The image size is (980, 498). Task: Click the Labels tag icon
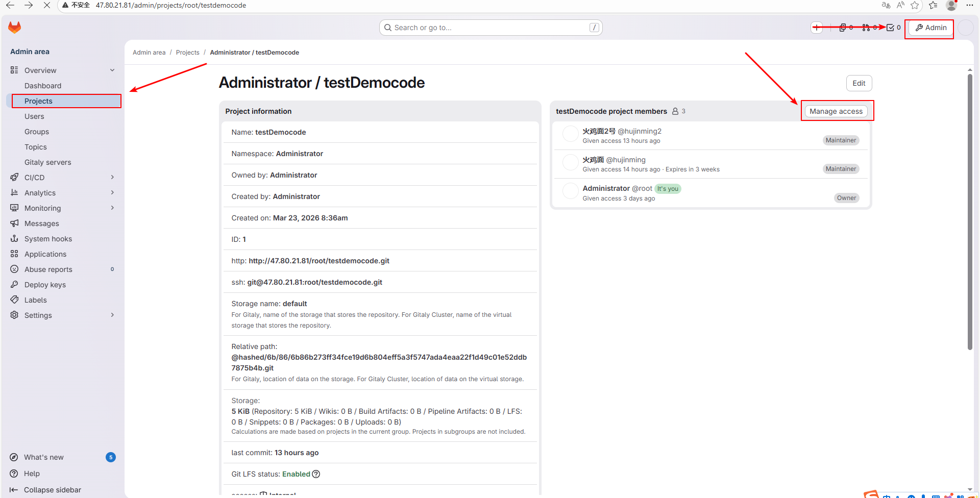pos(14,300)
